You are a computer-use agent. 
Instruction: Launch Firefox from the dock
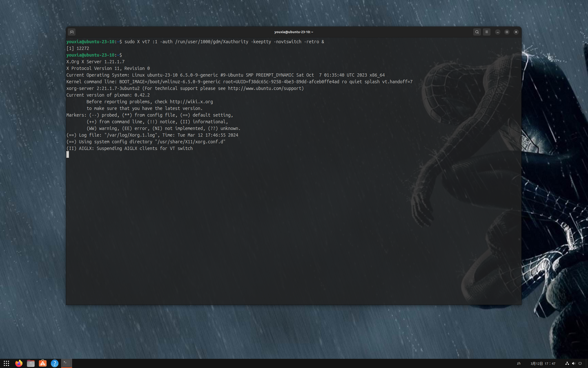[18, 363]
